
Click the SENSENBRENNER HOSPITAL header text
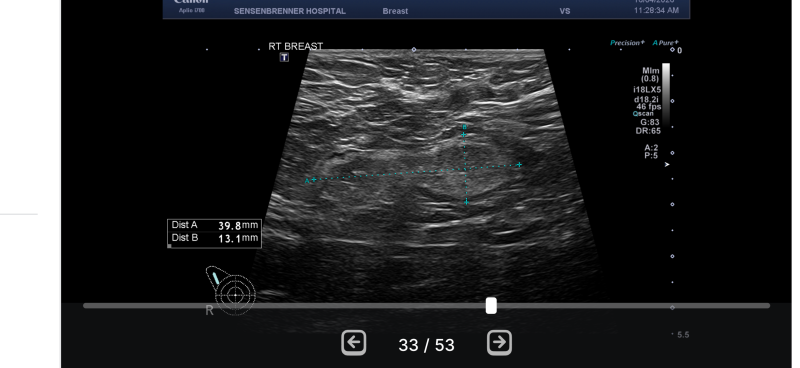289,11
